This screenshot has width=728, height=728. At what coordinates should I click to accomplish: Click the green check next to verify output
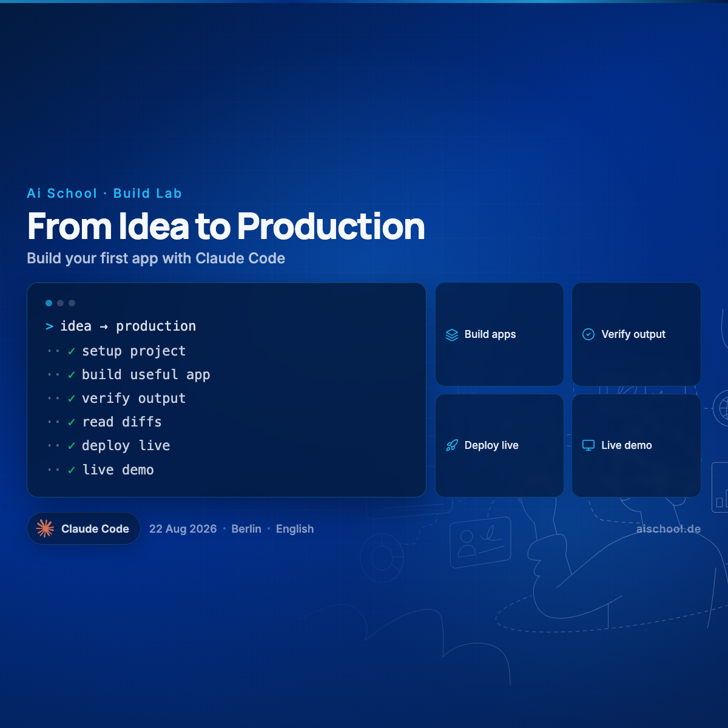[72, 399]
